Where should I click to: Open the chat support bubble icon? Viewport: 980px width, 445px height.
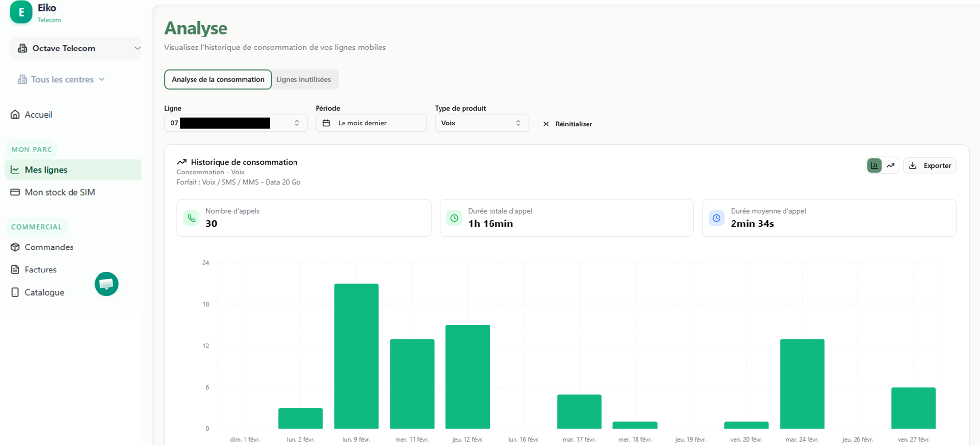106,284
